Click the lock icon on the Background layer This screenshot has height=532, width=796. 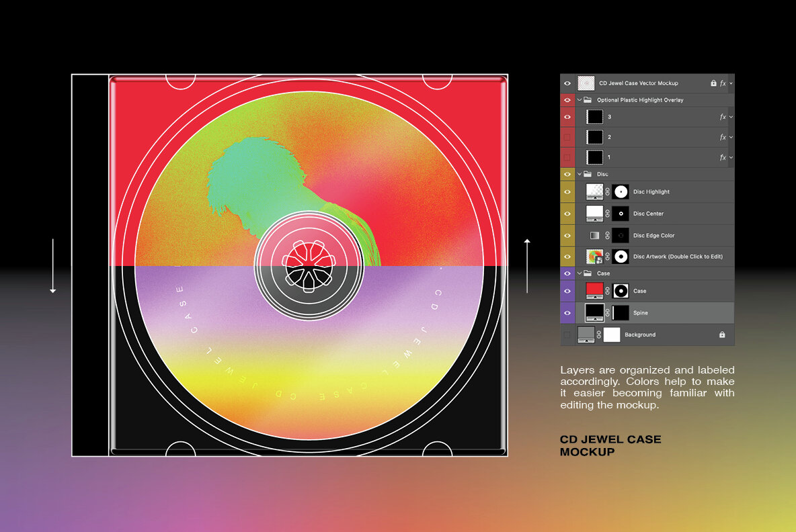[x=723, y=334]
